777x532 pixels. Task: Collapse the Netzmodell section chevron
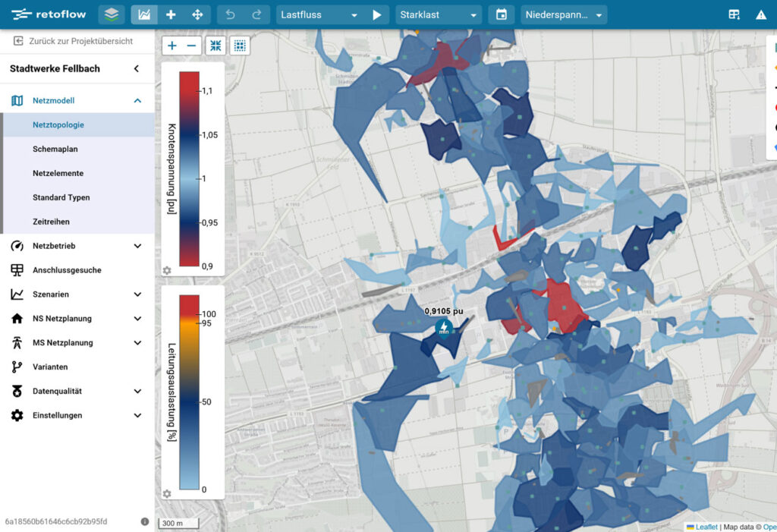[x=137, y=101]
